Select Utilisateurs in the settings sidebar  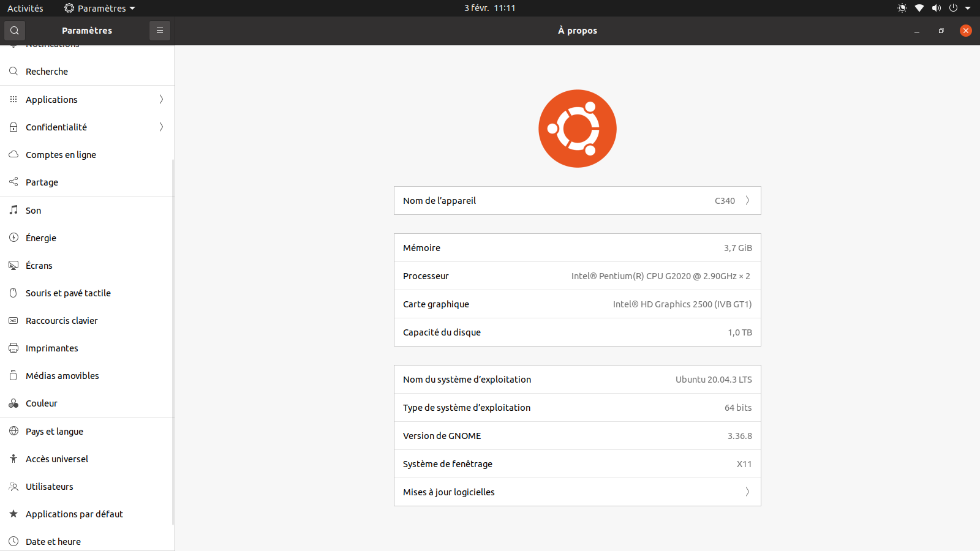[x=49, y=486]
